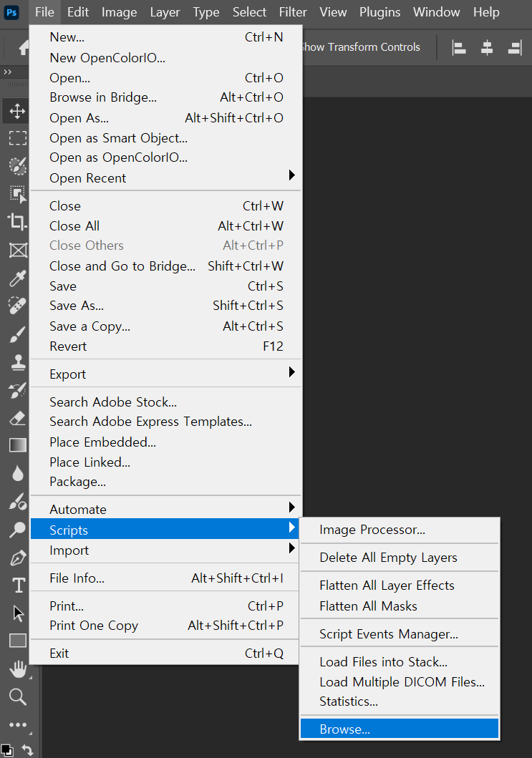Image resolution: width=532 pixels, height=758 pixels.
Task: Select the Eraser tool
Action: (17, 418)
